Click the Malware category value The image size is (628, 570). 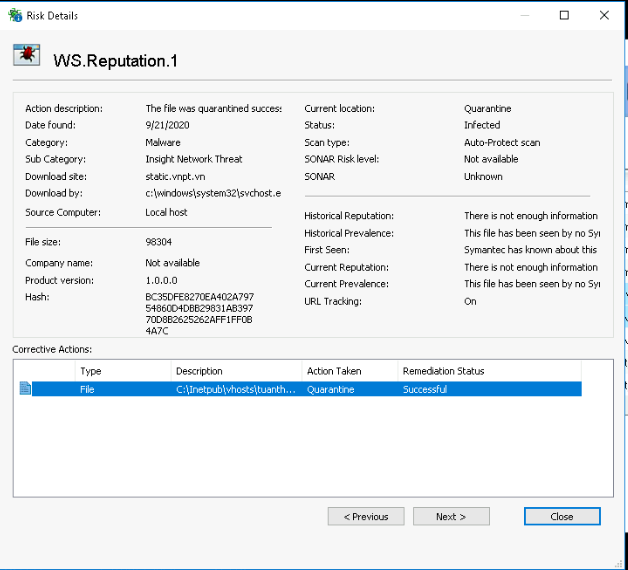coord(163,143)
